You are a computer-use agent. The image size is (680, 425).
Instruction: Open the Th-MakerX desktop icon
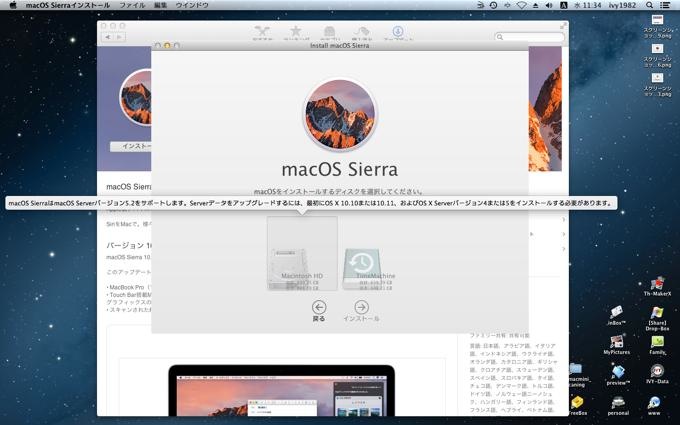pyautogui.click(x=656, y=286)
